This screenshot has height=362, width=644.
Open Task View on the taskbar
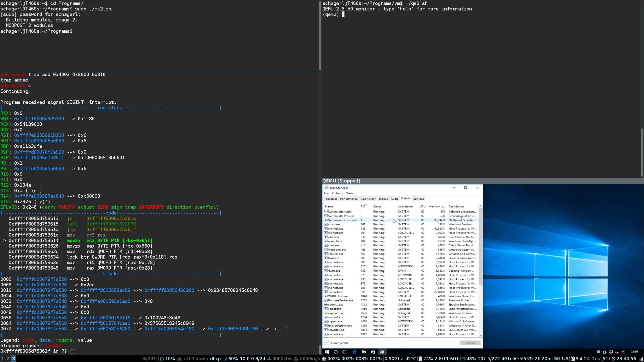(345, 352)
